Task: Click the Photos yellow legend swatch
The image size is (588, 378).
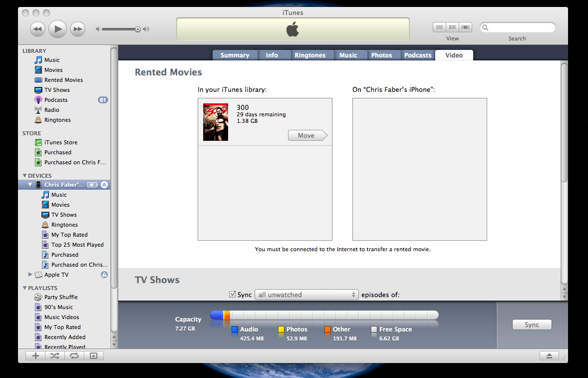Action: [x=281, y=329]
